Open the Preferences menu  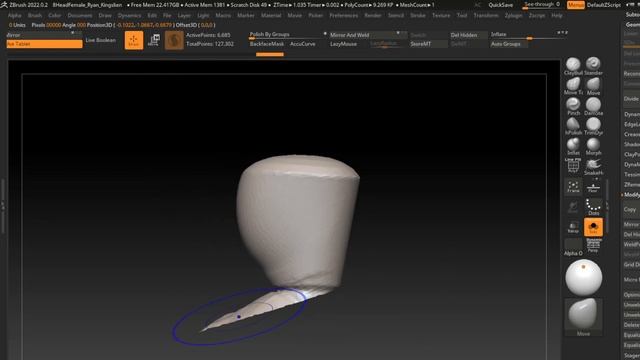pyautogui.click(x=344, y=16)
